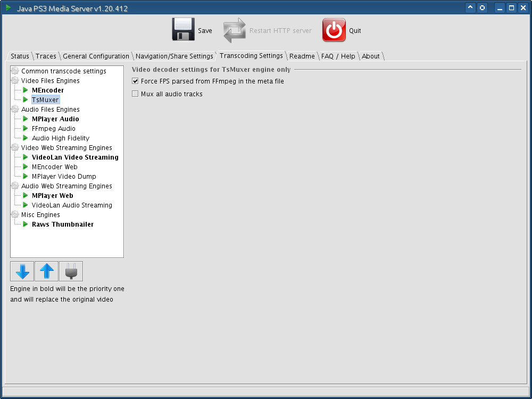Select the VideoLan Video Streaming engine
Viewport: 532px width, 399px height.
76,157
